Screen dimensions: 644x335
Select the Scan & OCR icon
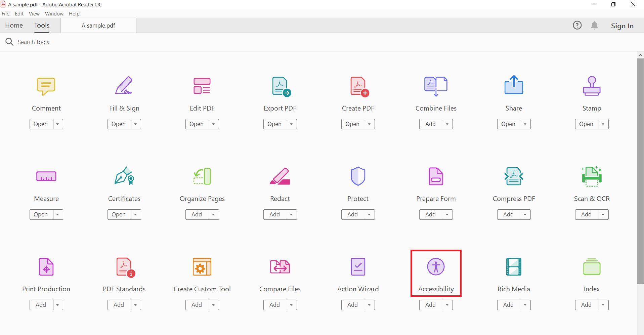[x=592, y=176]
